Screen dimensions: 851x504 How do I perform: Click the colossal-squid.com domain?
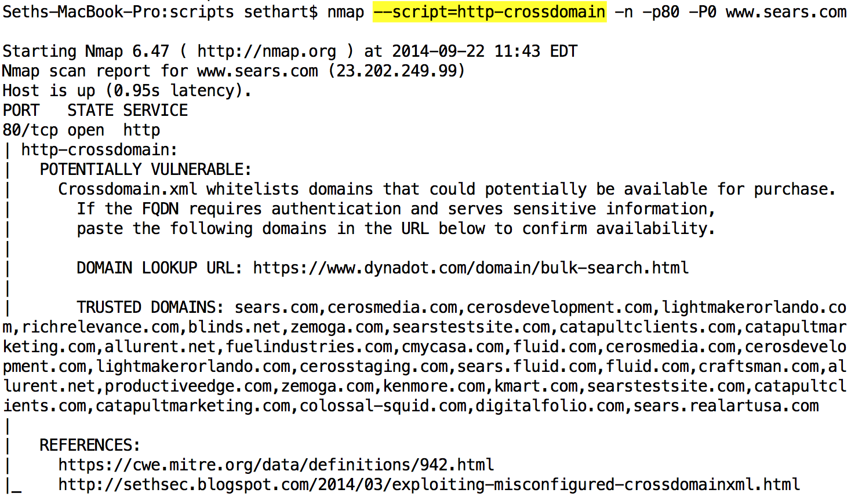tap(383, 406)
